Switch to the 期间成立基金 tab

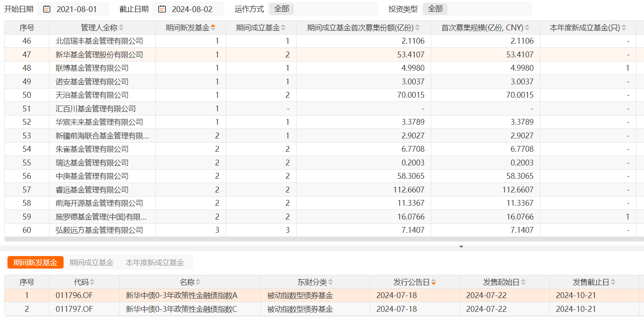coord(91,262)
